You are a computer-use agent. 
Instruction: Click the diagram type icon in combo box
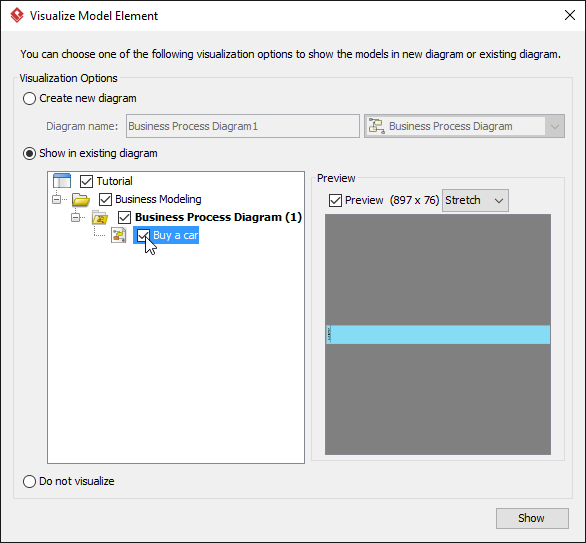pos(376,126)
